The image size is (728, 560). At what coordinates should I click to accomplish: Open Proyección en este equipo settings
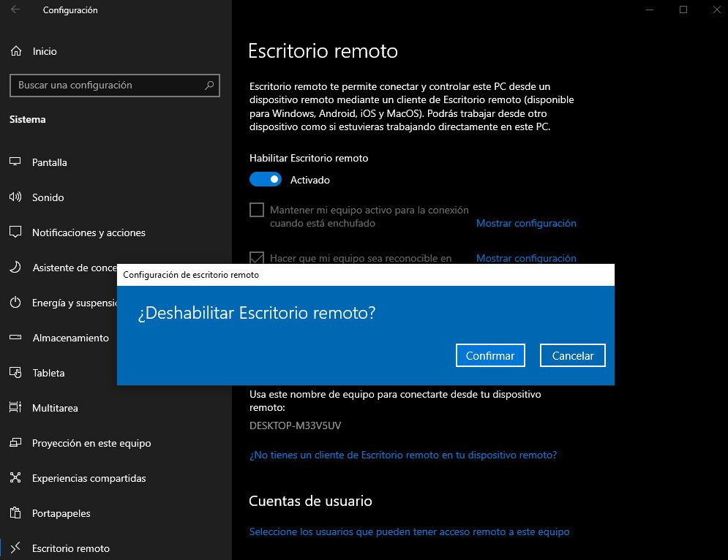click(15, 443)
